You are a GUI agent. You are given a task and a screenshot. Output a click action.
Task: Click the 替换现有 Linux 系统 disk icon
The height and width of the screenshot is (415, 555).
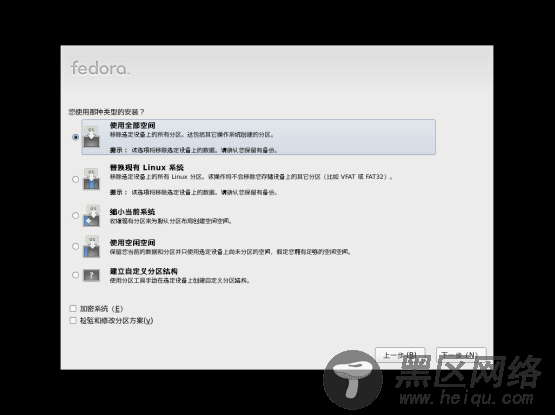[x=91, y=179]
